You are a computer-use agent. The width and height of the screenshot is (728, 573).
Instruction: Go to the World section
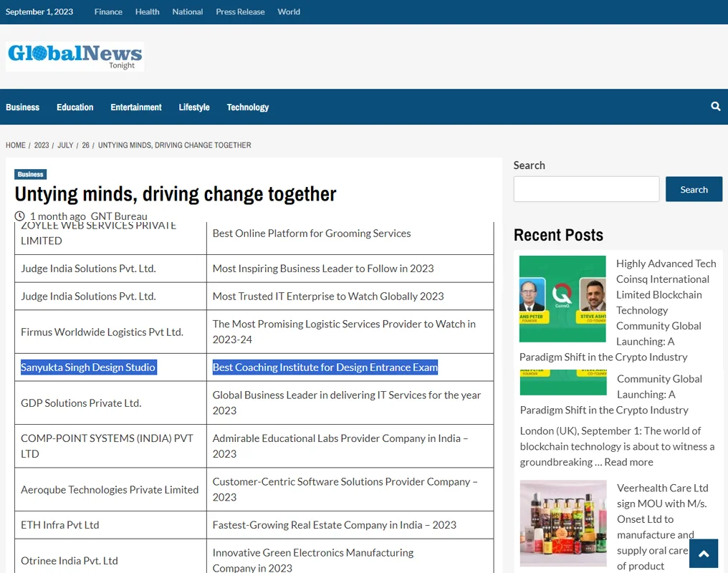point(289,11)
